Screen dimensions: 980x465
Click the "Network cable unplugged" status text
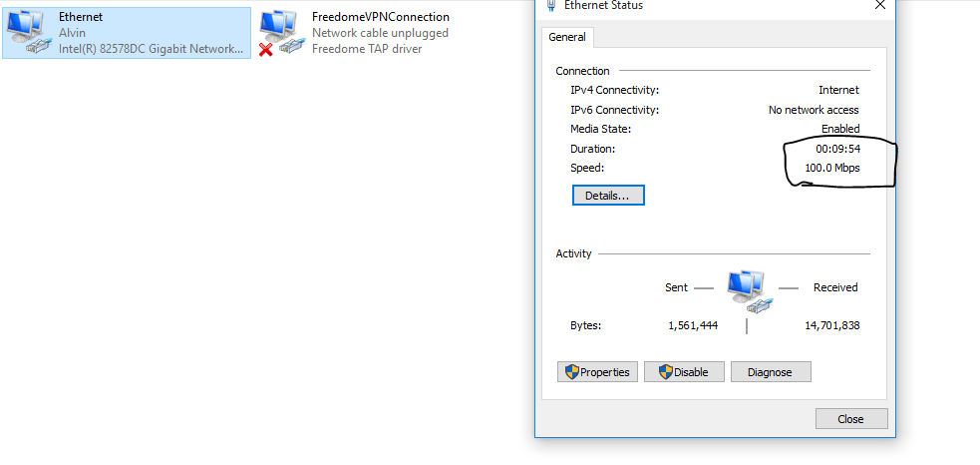pos(380,33)
